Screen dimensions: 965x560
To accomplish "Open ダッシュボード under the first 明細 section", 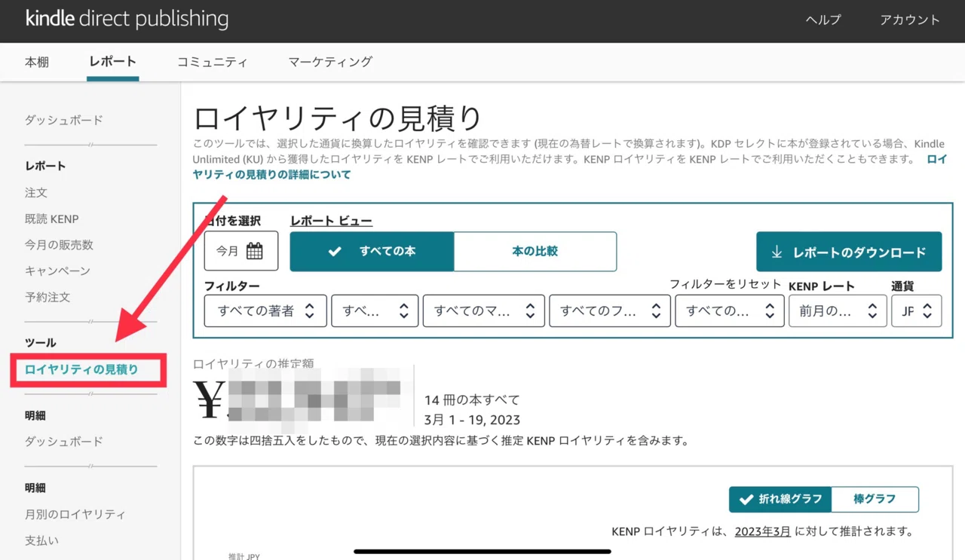I will [64, 442].
